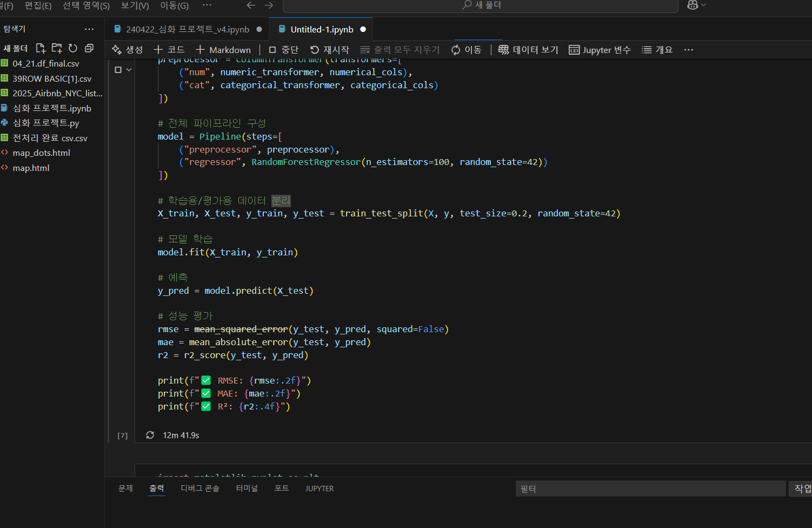Add a new code cell with 코드

point(169,50)
